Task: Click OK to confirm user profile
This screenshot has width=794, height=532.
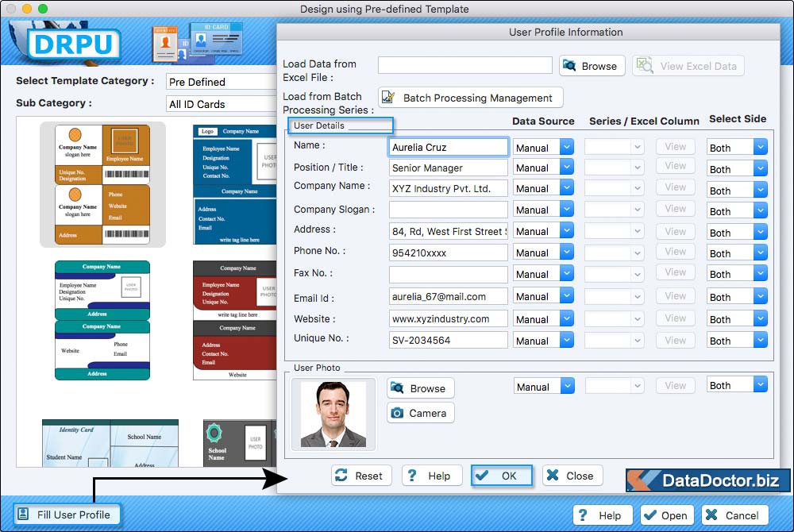Action: [x=502, y=476]
